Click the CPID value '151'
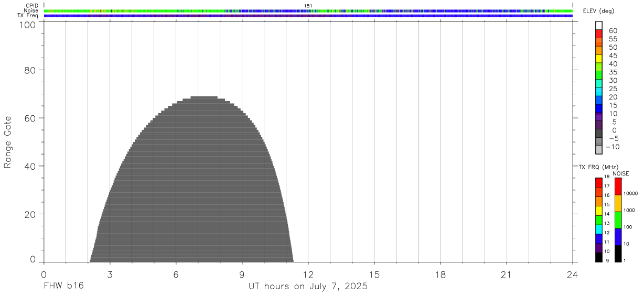The image size is (644, 297). pos(308,6)
